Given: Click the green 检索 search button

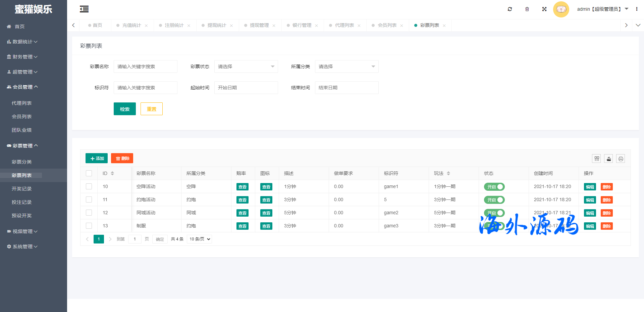Looking at the screenshot, I should pyautogui.click(x=125, y=109).
